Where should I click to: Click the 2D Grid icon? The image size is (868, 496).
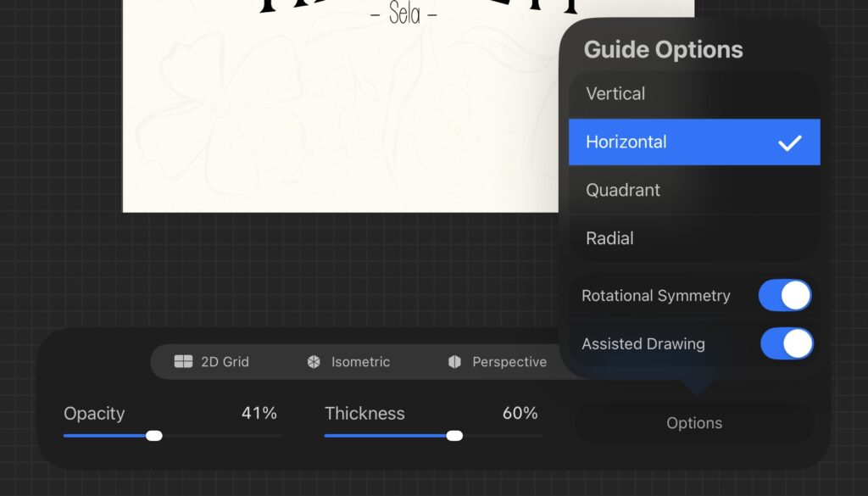coord(183,362)
